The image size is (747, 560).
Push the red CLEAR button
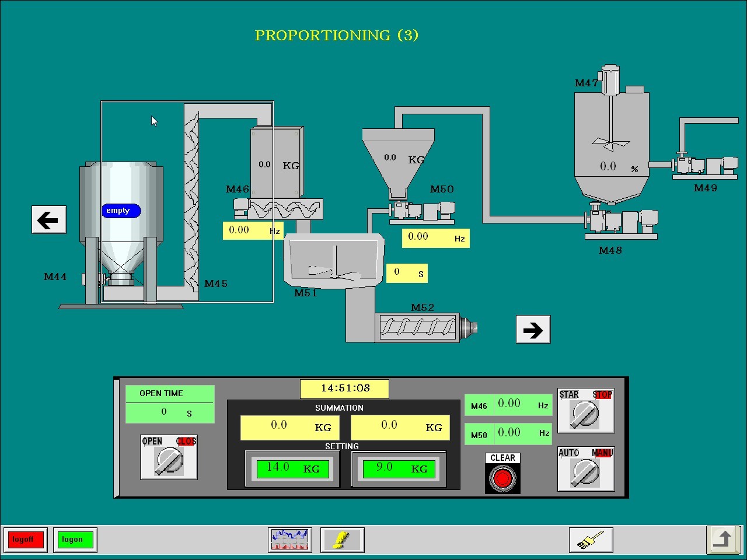tap(502, 478)
